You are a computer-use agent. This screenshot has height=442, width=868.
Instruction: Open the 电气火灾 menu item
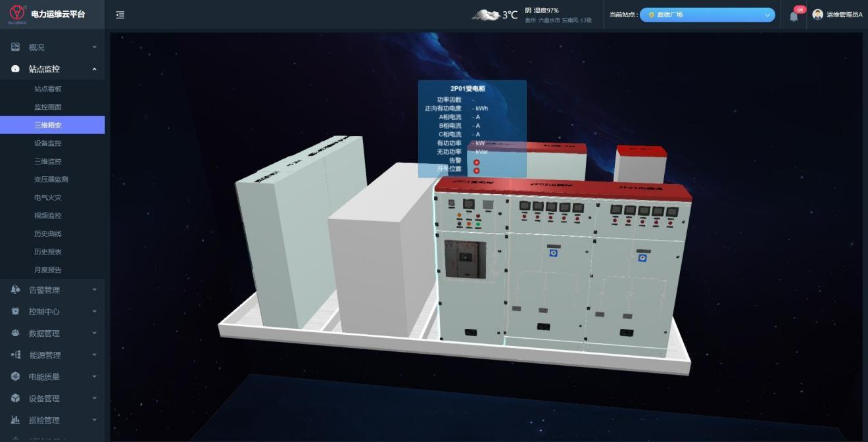click(x=48, y=197)
